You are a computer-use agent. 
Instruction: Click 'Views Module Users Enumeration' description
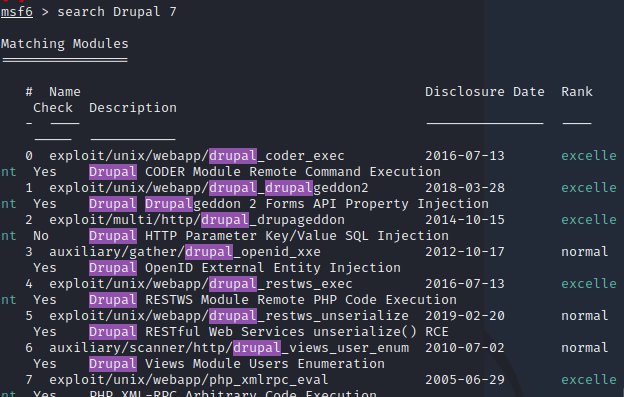click(x=265, y=364)
